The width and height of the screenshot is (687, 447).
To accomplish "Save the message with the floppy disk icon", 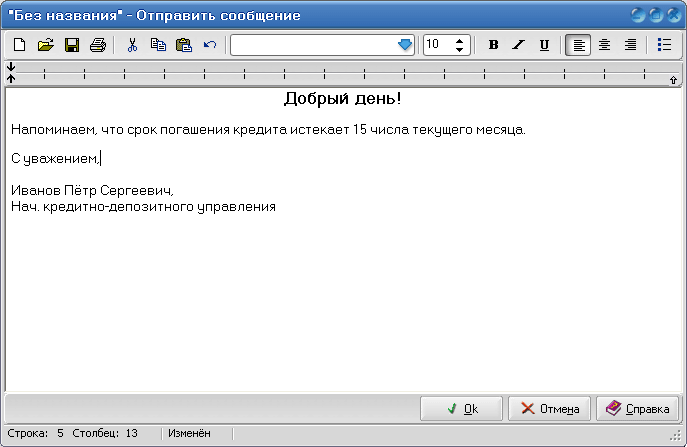I will 72,45.
